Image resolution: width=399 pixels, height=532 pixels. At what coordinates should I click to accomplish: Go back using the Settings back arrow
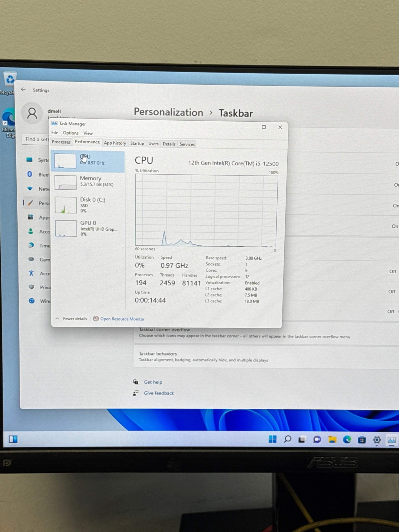[23, 89]
